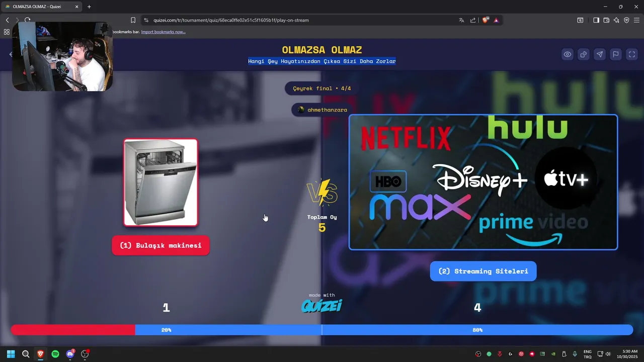
Task: Click the taskbar Search icon
Action: (x=26, y=354)
